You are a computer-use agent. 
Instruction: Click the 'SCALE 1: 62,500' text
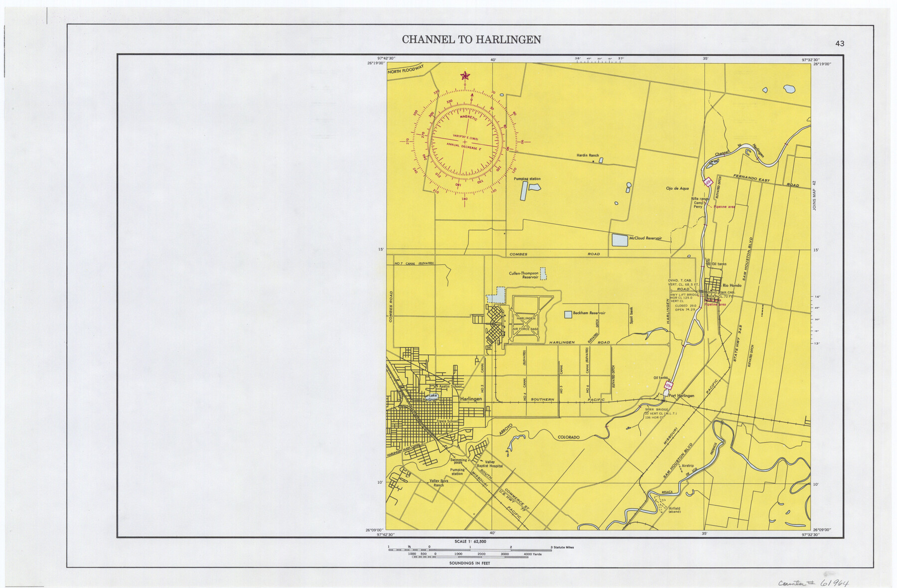[x=470, y=541]
